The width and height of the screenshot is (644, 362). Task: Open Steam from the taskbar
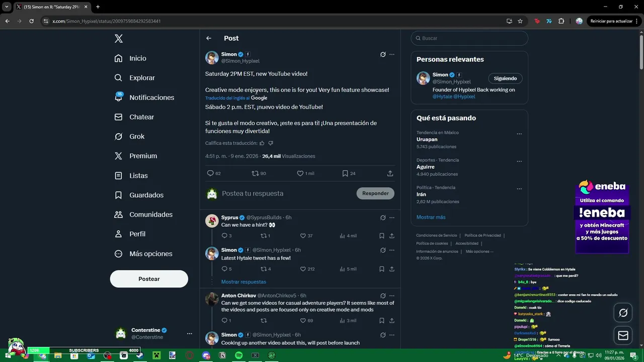pyautogui.click(x=140, y=355)
